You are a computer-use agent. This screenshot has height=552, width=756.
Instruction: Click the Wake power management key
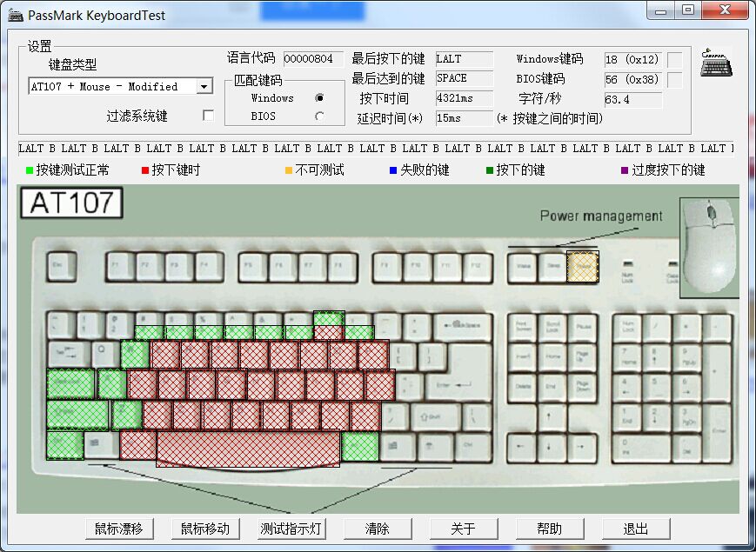click(x=523, y=268)
